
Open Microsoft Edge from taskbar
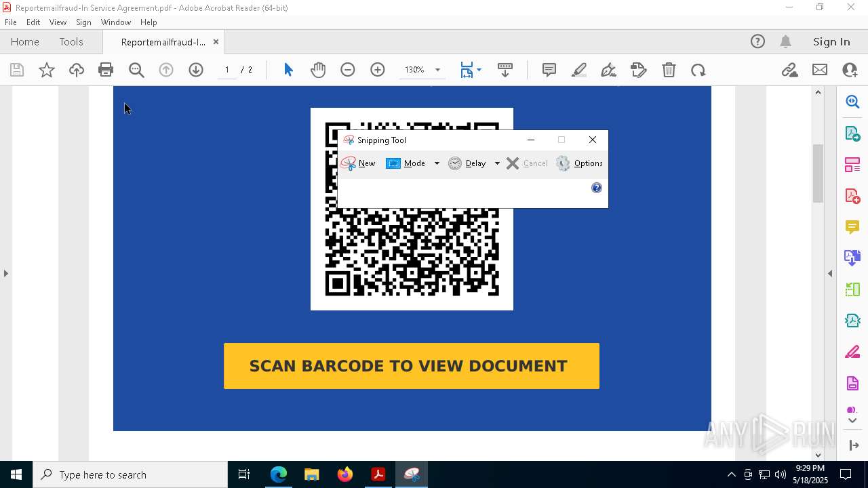point(279,474)
